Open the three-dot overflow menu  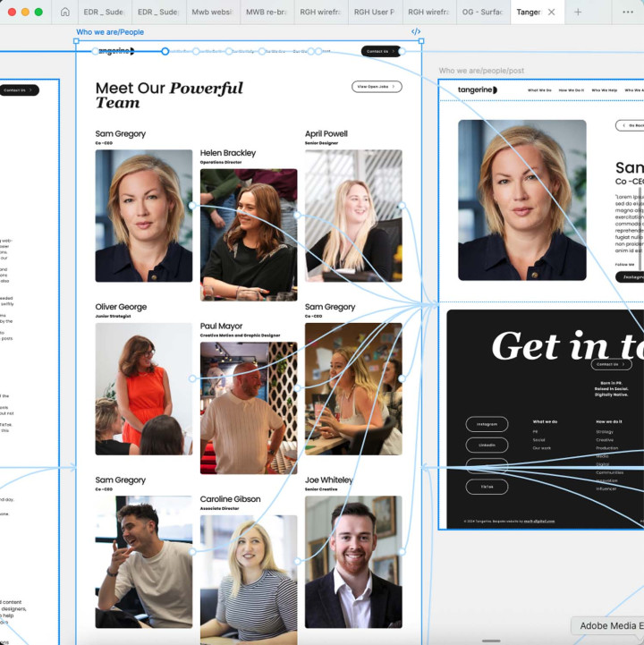pos(628,13)
